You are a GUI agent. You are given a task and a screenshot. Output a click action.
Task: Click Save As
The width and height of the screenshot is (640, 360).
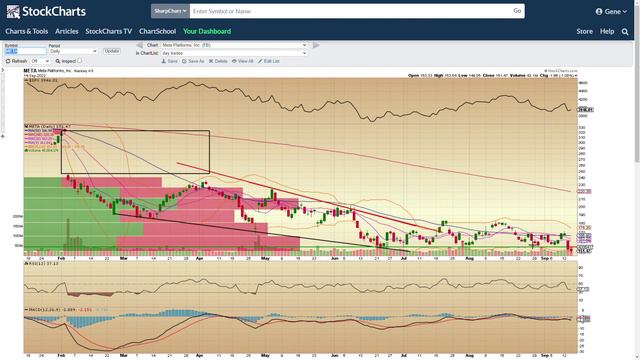tap(193, 61)
